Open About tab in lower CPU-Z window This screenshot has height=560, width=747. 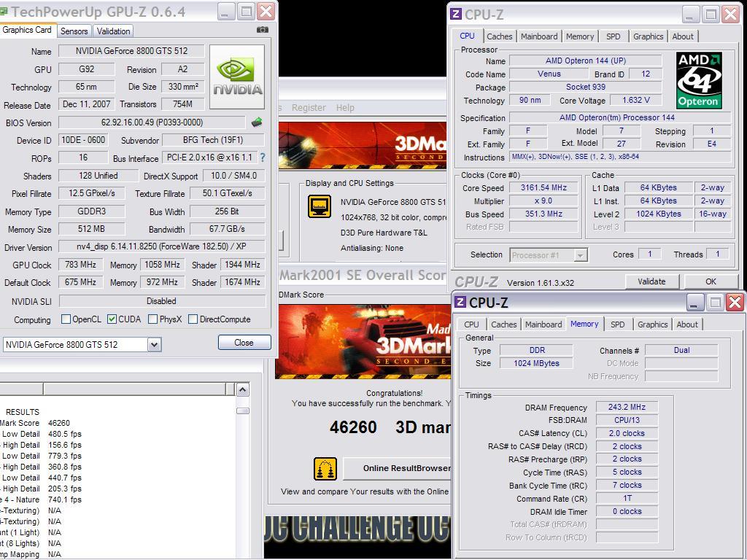click(x=687, y=324)
